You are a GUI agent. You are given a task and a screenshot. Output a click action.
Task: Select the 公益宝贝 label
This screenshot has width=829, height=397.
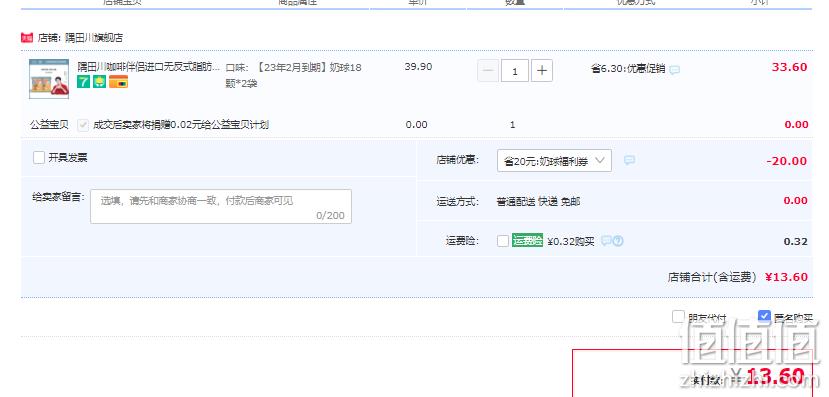click(49, 125)
